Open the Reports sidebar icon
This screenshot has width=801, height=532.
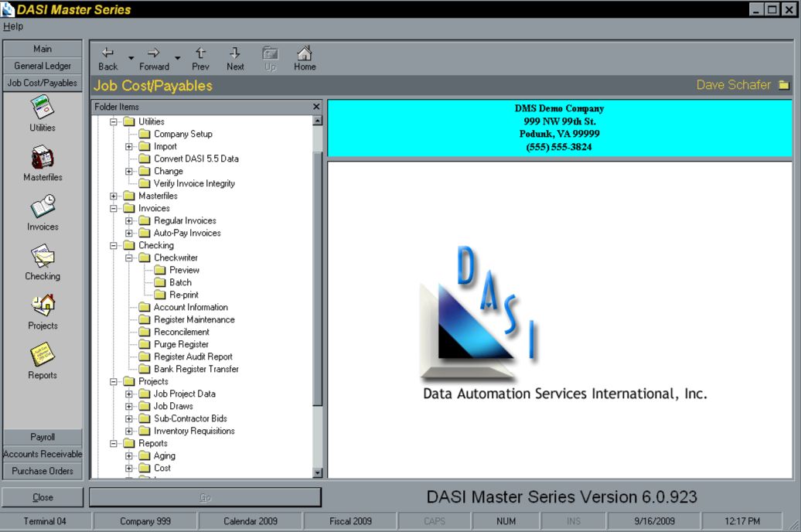(x=43, y=355)
